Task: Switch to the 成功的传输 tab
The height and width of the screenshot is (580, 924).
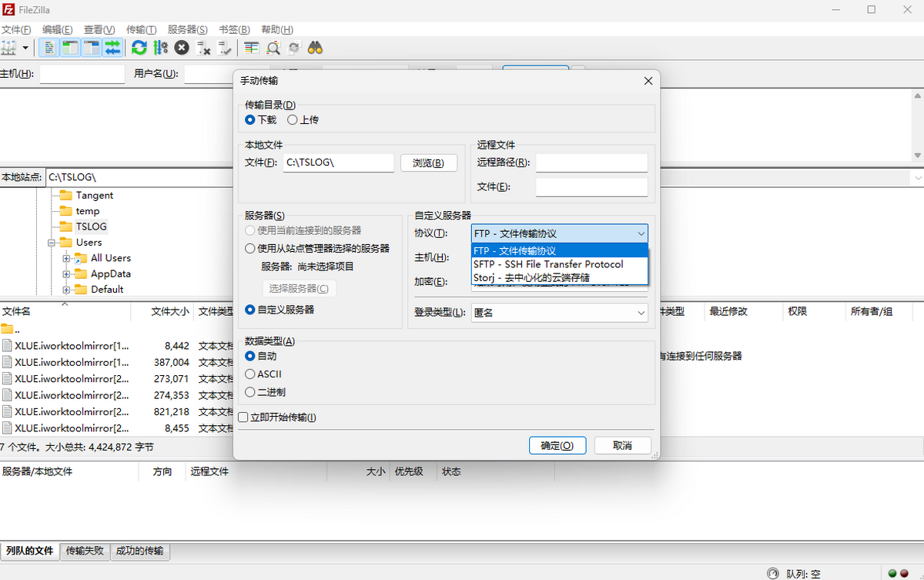Action: tap(140, 551)
